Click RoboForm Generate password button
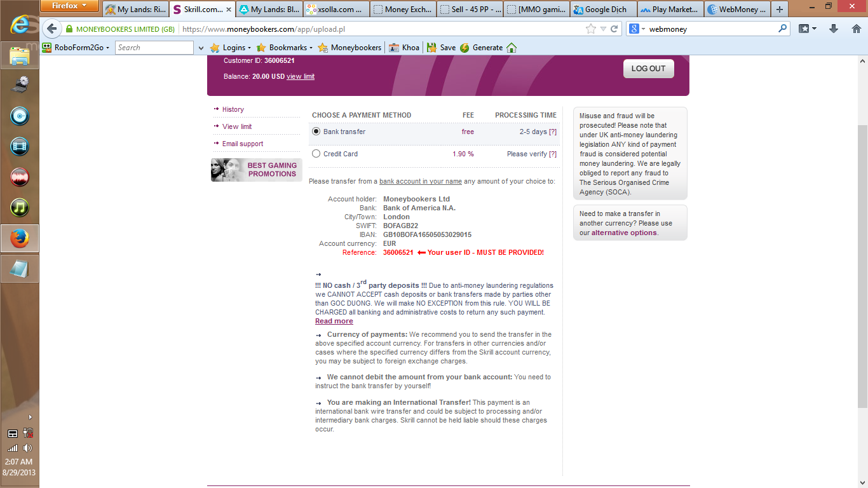868x488 pixels. 481,48
